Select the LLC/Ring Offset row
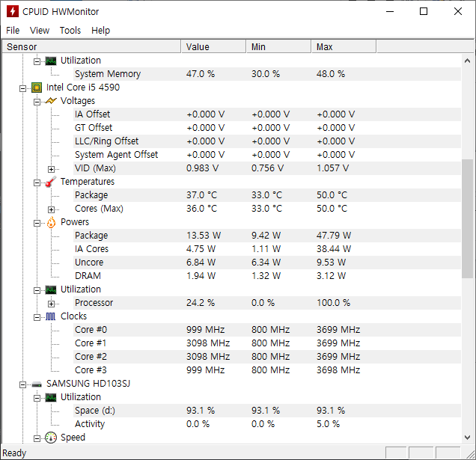The image size is (476, 460). tap(267, 141)
